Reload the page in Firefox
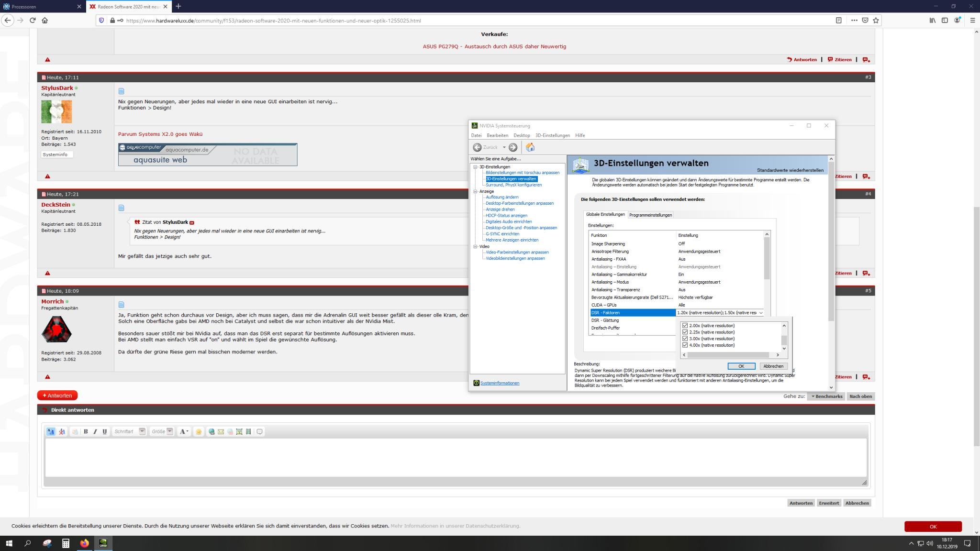This screenshot has height=551, width=980. [x=33, y=20]
